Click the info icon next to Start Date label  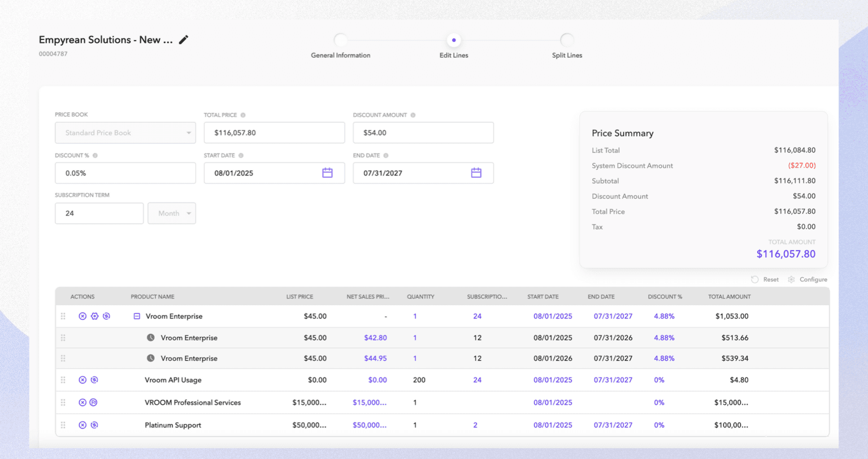tap(241, 155)
